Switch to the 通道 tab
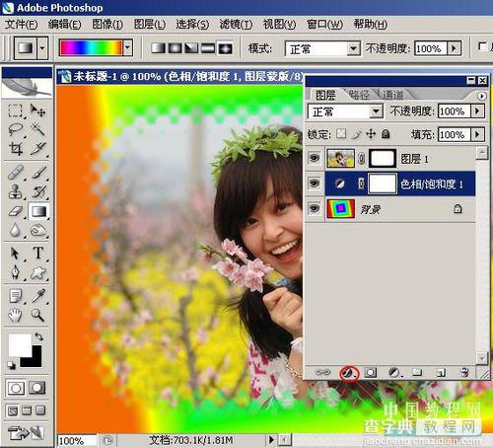 point(393,95)
